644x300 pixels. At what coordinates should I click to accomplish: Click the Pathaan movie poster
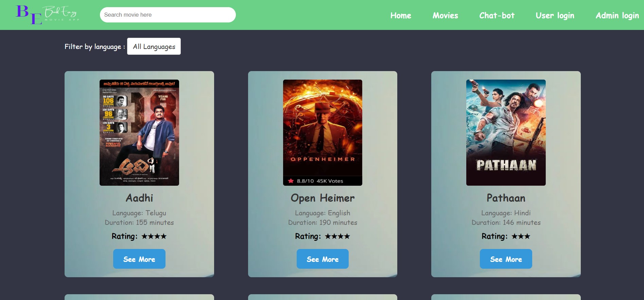[506, 133]
